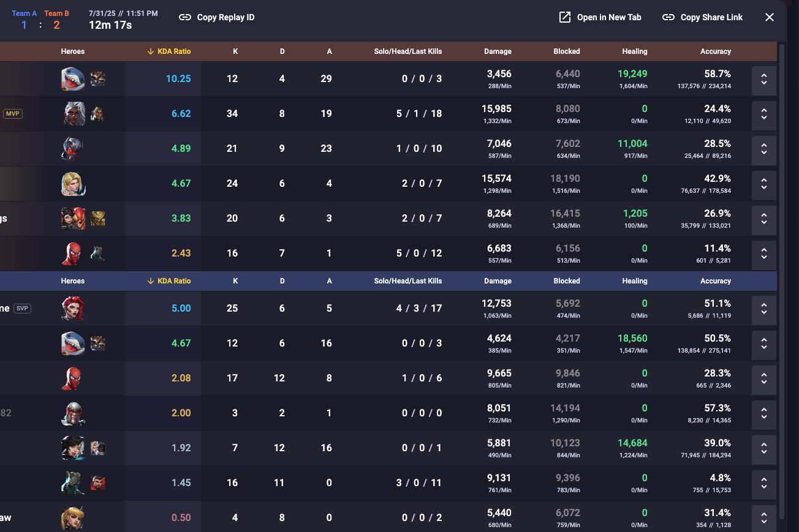
Task: Click the Team A score label
Action: [24, 13]
